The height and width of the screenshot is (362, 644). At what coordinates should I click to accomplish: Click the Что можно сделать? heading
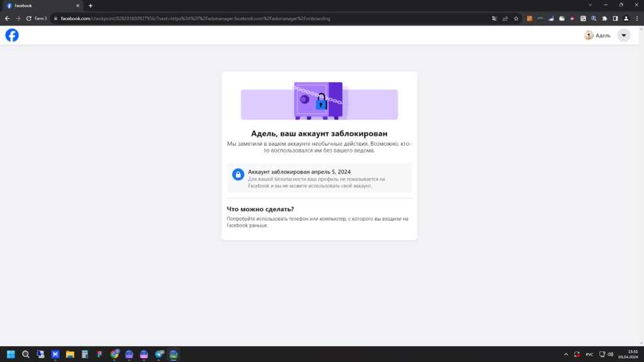(x=260, y=209)
